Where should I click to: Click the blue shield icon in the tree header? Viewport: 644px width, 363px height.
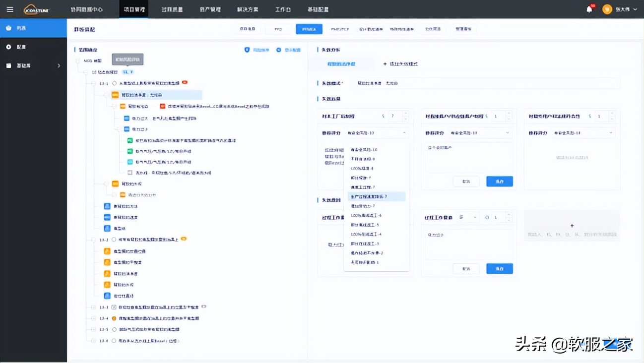[x=247, y=50]
